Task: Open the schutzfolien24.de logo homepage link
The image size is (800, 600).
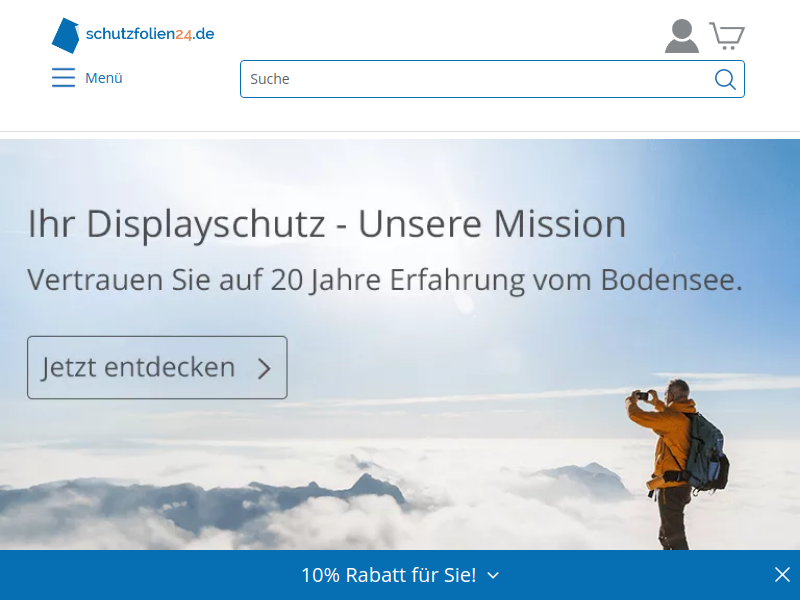Action: (x=133, y=35)
